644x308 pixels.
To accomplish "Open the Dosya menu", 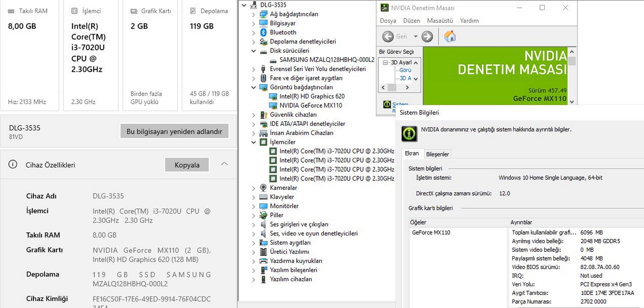I will 388,21.
